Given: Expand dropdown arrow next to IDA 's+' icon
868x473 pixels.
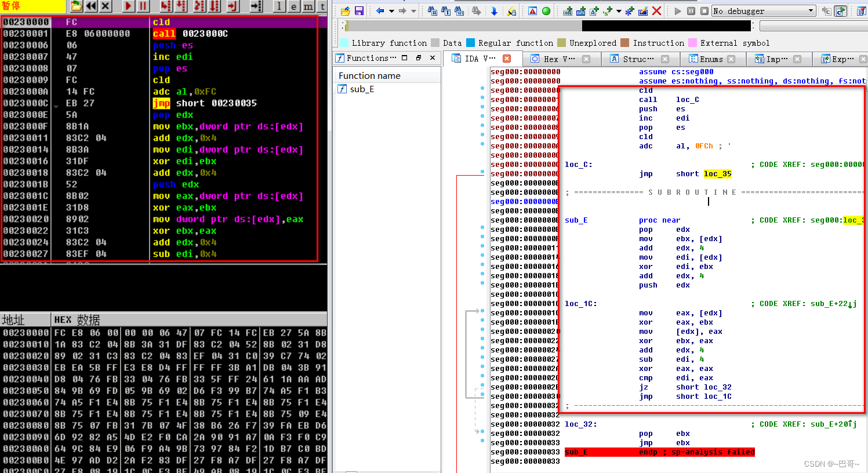Looking at the screenshot, I should coord(619,11).
